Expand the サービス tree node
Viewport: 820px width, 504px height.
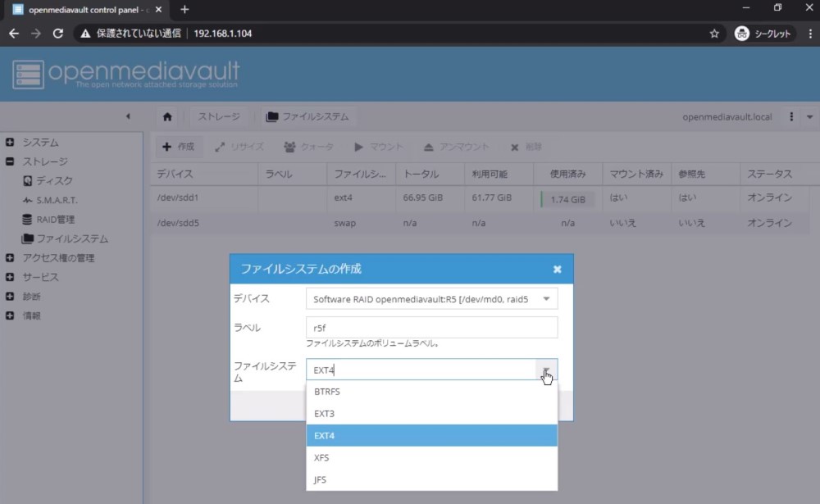pos(10,277)
